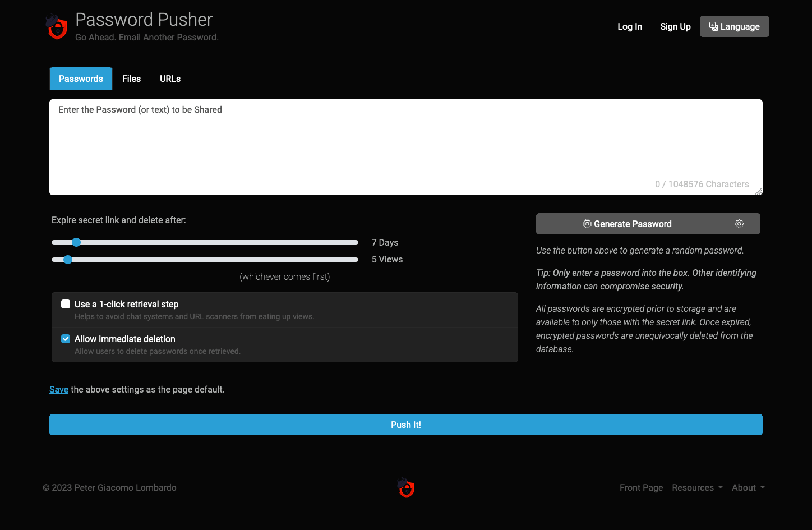Open the Front Page footer link
The width and height of the screenshot is (812, 530).
[x=641, y=487]
